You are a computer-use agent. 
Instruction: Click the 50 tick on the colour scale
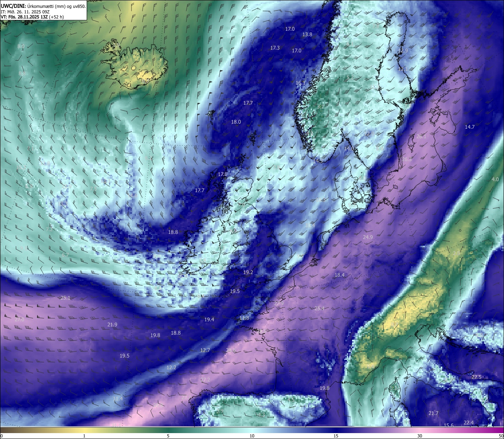click(x=501, y=436)
